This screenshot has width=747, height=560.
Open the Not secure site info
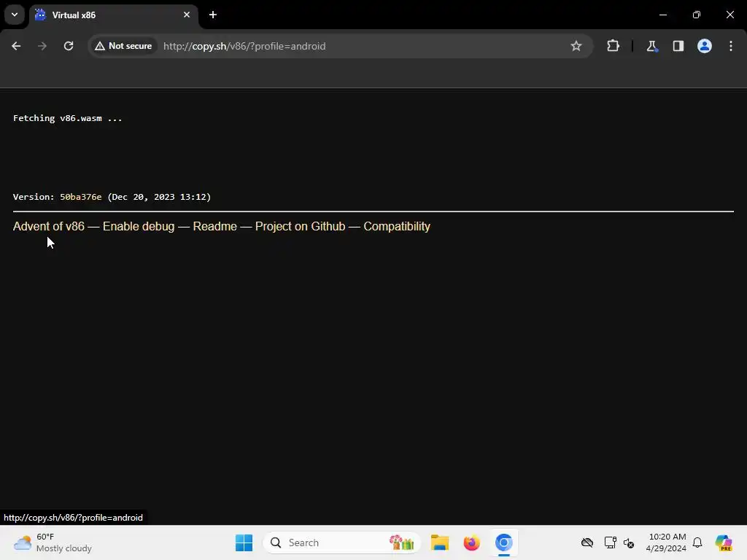(123, 46)
